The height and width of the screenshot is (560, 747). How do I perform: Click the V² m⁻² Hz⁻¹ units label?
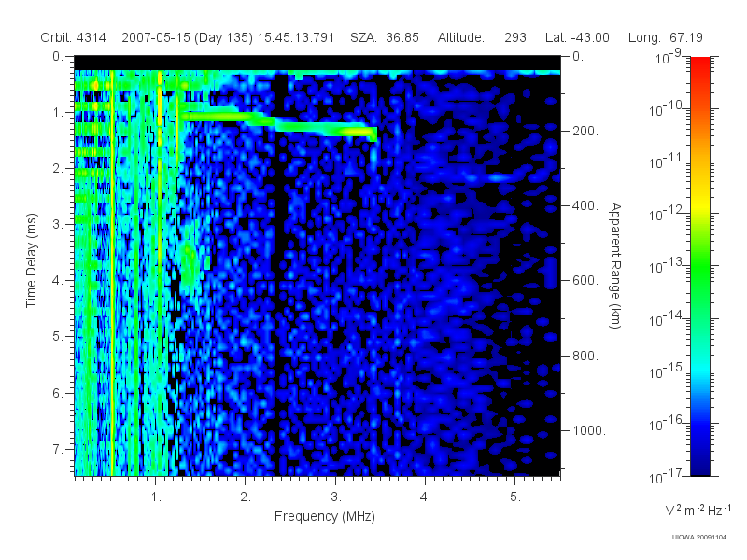[x=698, y=510]
